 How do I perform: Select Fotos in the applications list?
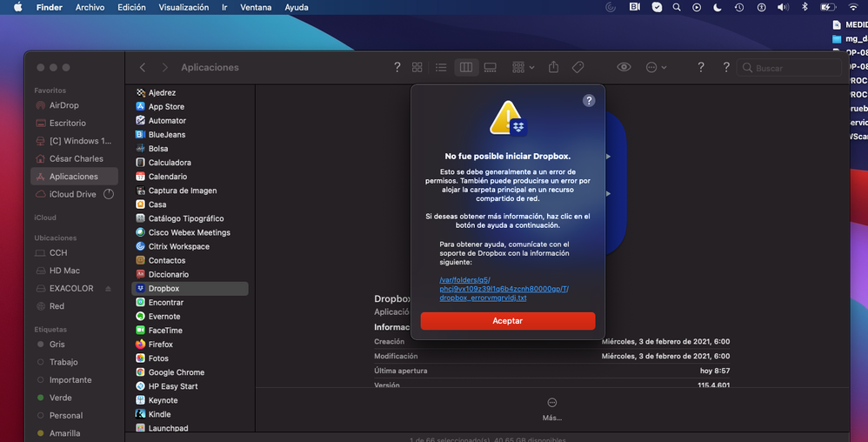click(x=190, y=358)
